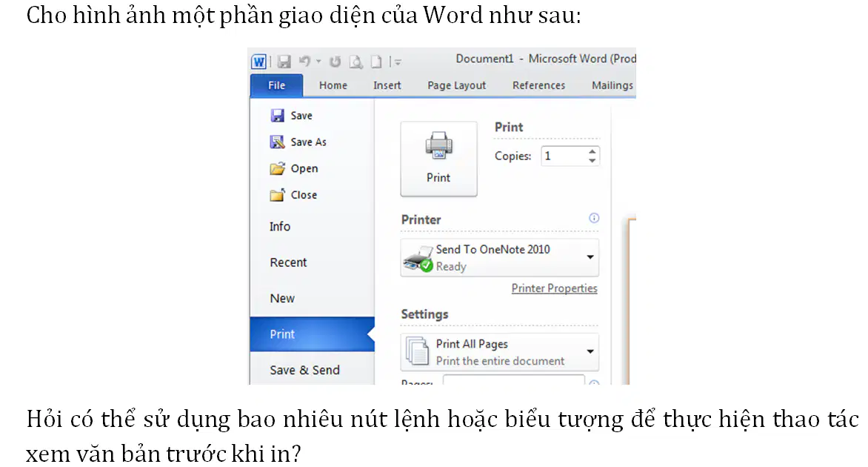868x467 pixels.
Task: Open the File tab
Action: [x=276, y=85]
